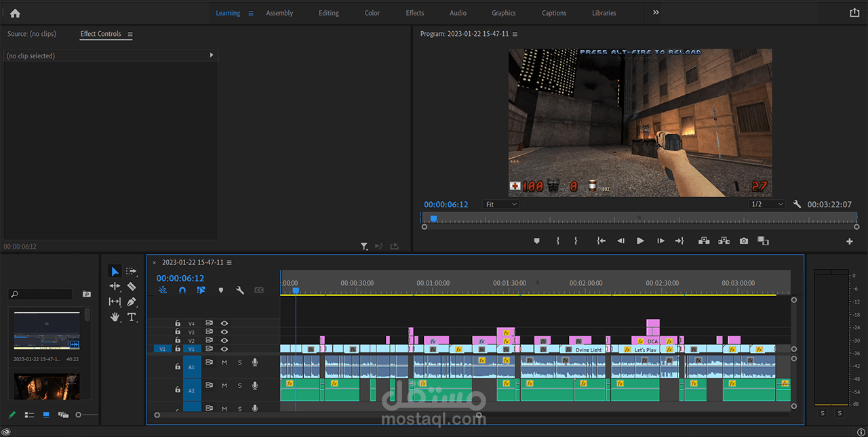Open the Button Editor plus icon
Viewport: 868px width, 437px height.
tap(850, 241)
